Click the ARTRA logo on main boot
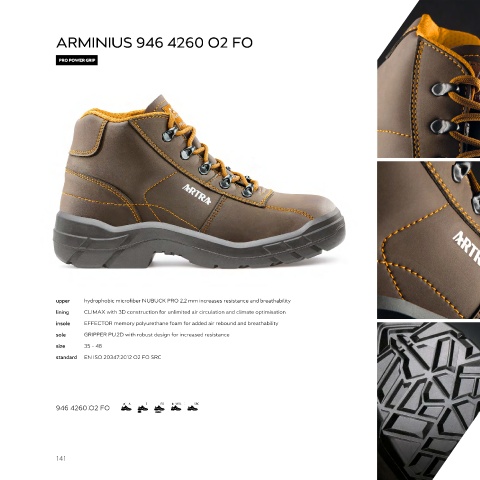Screen dimensions: 480x480 (197, 194)
